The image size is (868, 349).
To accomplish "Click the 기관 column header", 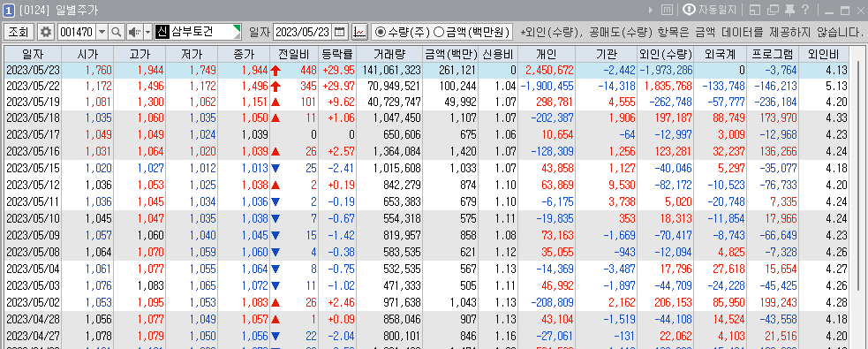I will click(607, 54).
